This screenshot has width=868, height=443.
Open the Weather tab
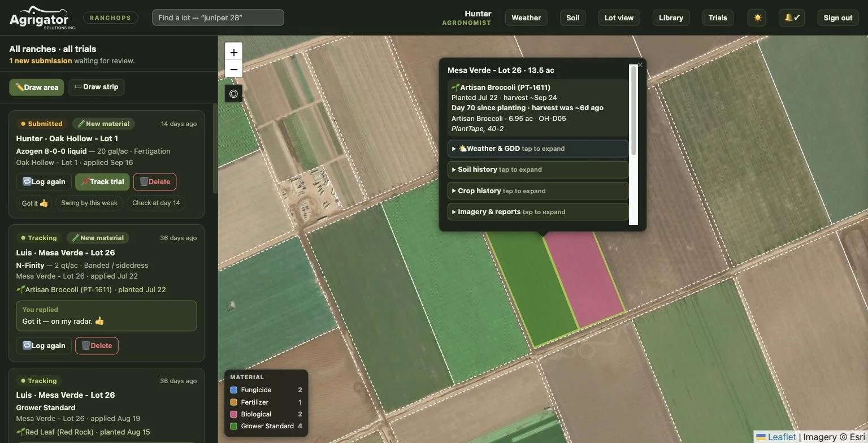pyautogui.click(x=526, y=18)
